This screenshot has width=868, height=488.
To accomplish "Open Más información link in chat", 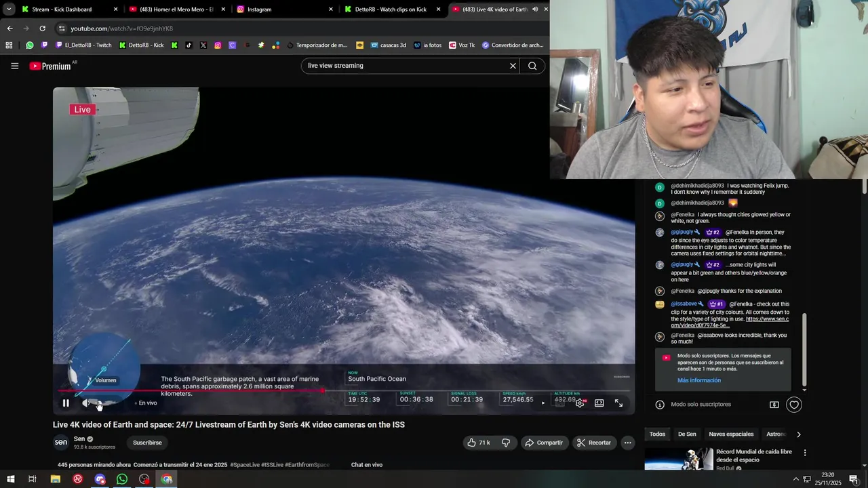I will [699, 380].
